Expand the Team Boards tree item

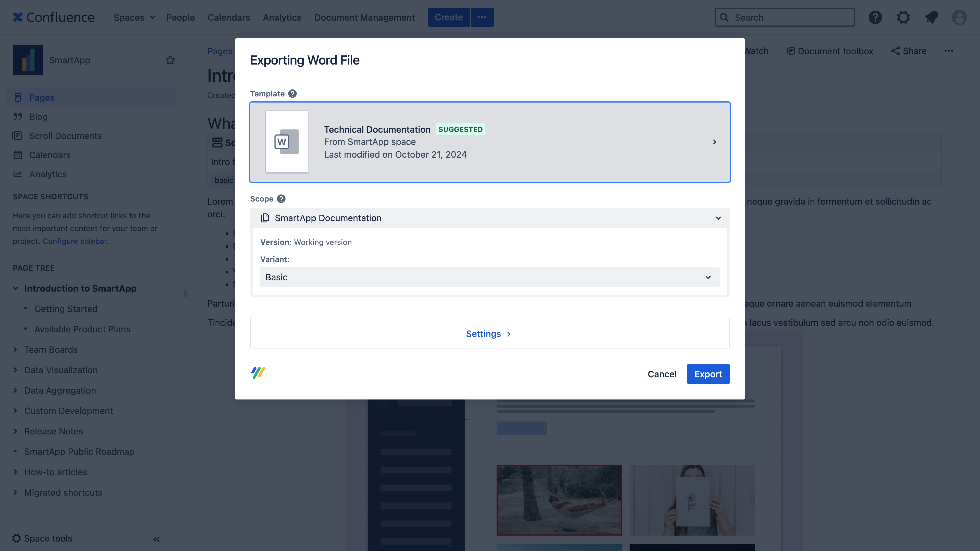15,349
